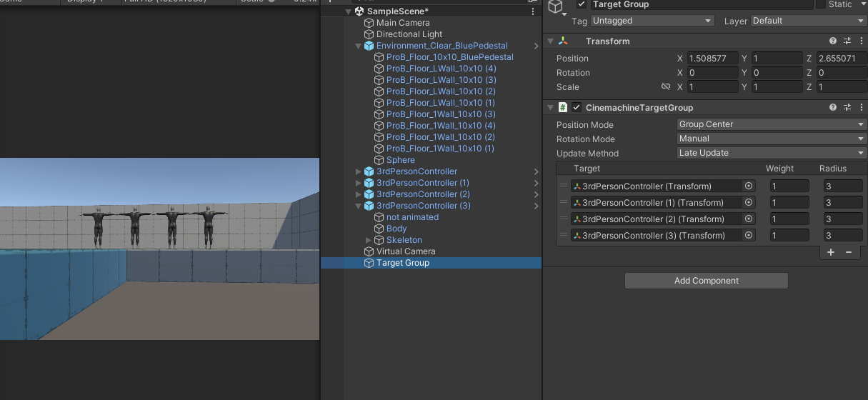Toggle the Static checkbox
Image resolution: width=868 pixels, height=400 pixels.
[821, 4]
